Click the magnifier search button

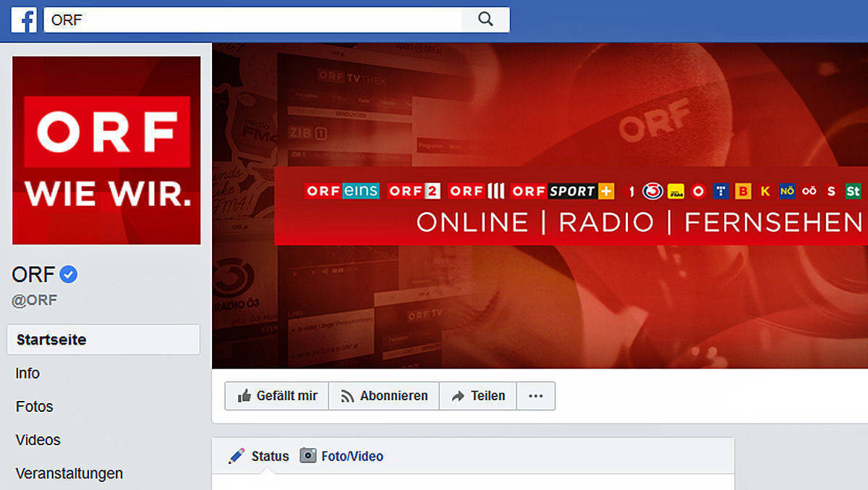pos(485,20)
